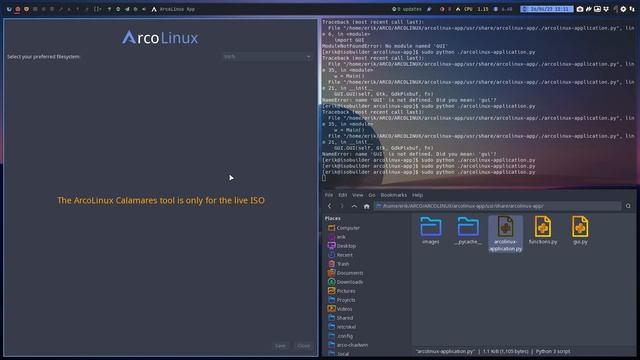Open Downloads in Places sidebar
Viewport: 640px width, 360px height.
(345, 282)
